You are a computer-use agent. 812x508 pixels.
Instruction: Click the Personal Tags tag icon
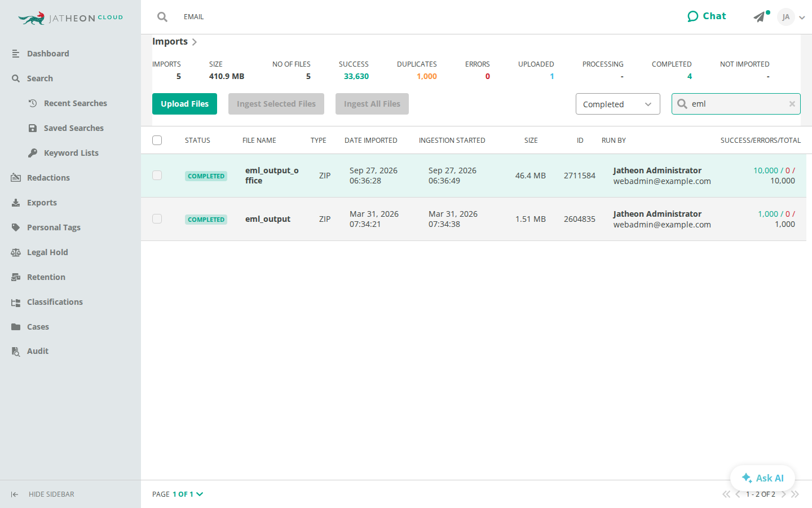click(16, 227)
